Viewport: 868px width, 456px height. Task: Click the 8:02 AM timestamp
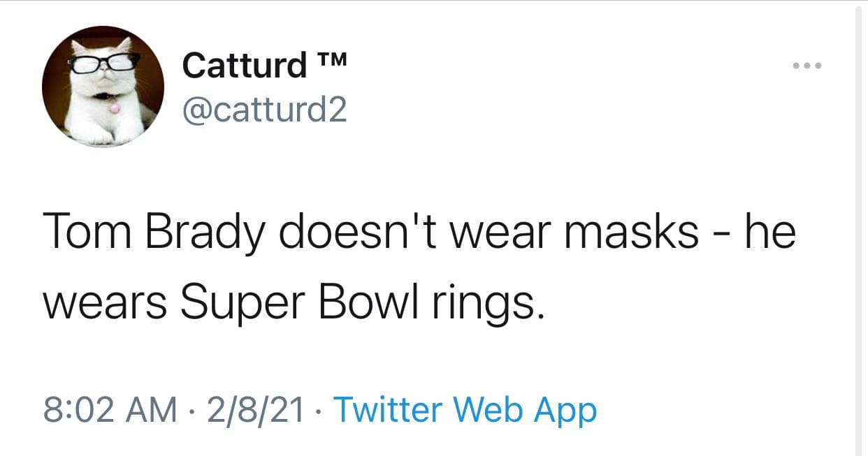point(110,410)
